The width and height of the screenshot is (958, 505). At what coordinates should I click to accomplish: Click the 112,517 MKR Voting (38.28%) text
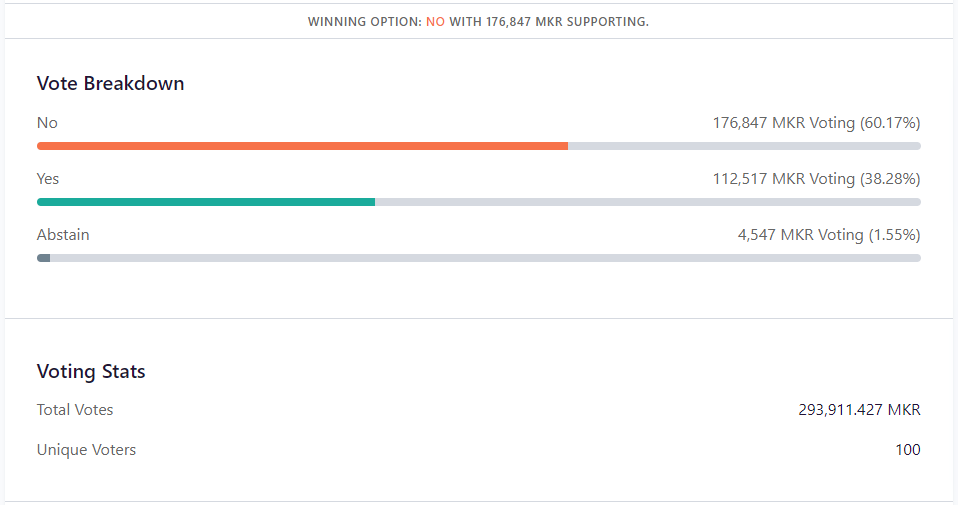[x=816, y=179]
